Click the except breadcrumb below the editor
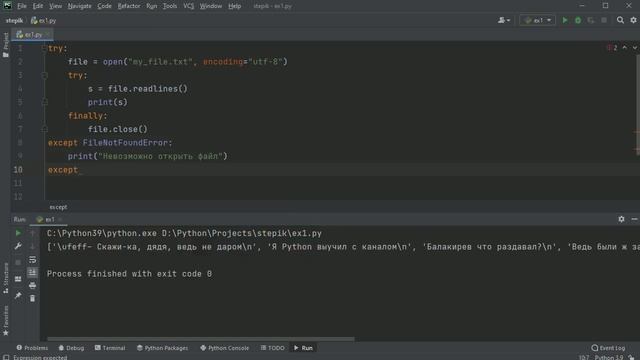Image resolution: width=640 pixels, height=360 pixels. [58, 207]
